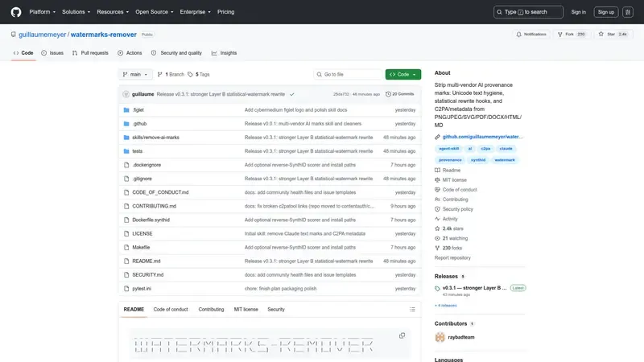Image resolution: width=644 pixels, height=362 pixels.
Task: Click the claude topic tag
Action: click(x=506, y=149)
